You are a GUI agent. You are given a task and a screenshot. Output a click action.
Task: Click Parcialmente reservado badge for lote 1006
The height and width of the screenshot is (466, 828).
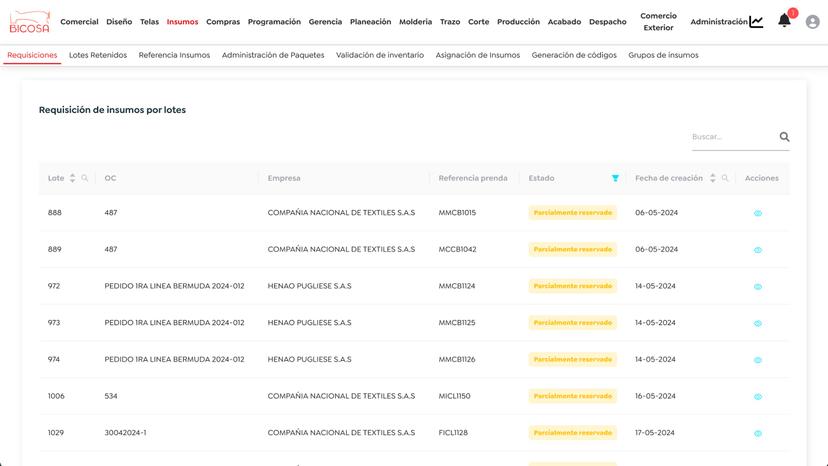(573, 396)
